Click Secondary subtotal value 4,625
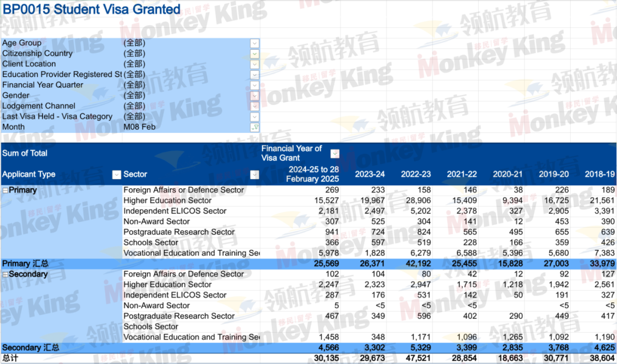617x364 pixels. pyautogui.click(x=604, y=348)
